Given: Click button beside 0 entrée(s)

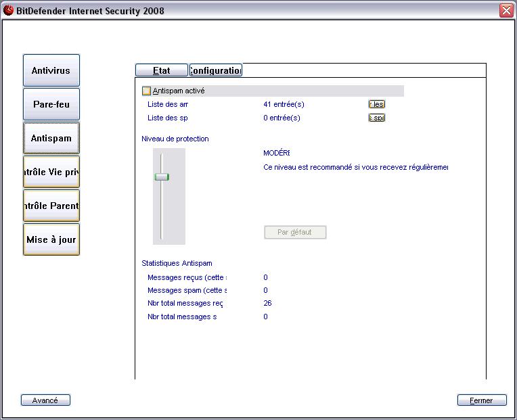Looking at the screenshot, I should click(x=376, y=118).
